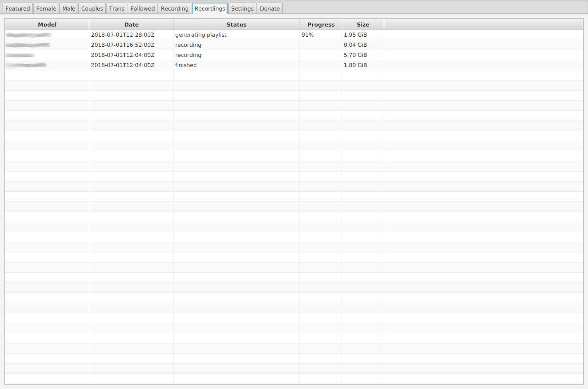Open the Followed tab
This screenshot has height=389, width=588.
click(x=142, y=8)
